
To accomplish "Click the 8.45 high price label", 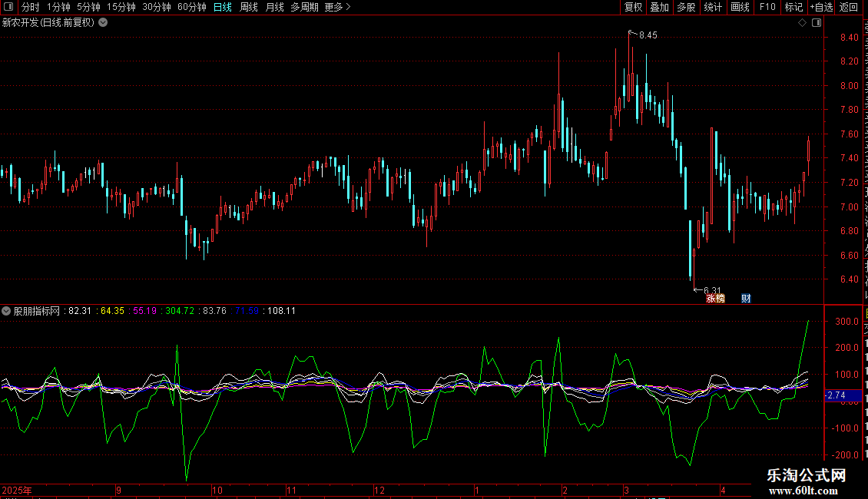I will pyautogui.click(x=648, y=35).
